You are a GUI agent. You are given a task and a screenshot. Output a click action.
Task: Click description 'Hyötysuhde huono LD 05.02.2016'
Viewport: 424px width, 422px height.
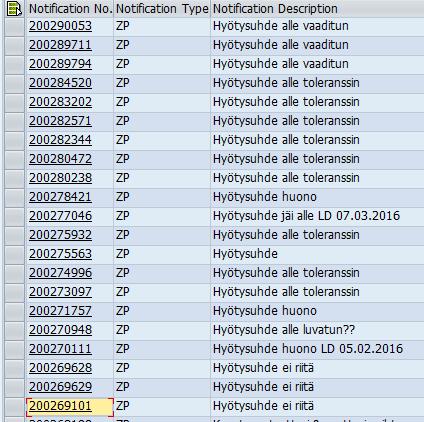coord(308,349)
